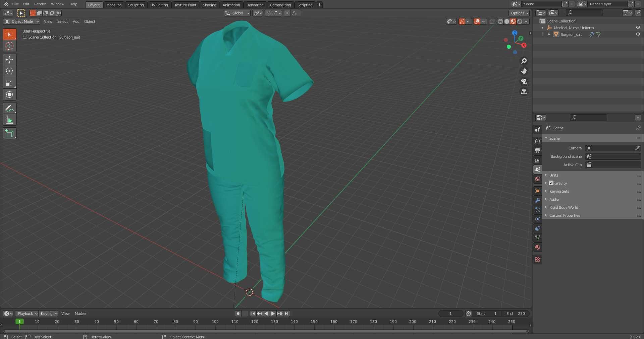
Task: Open the Add menu in viewport header
Action: click(76, 21)
